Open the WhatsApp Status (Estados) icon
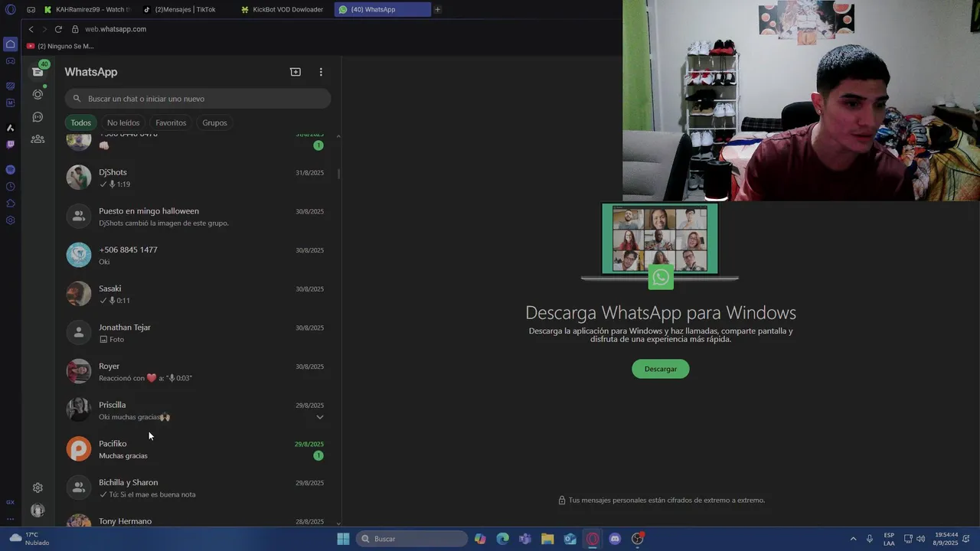This screenshot has height=551, width=980. 38,94
